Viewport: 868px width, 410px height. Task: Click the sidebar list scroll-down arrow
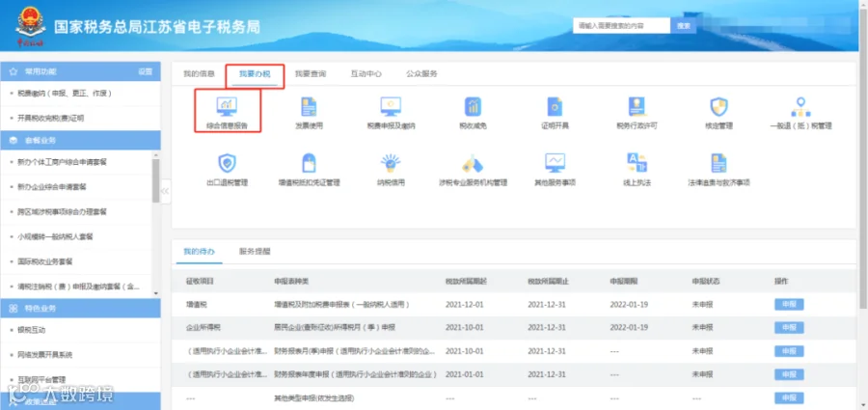pos(155,293)
